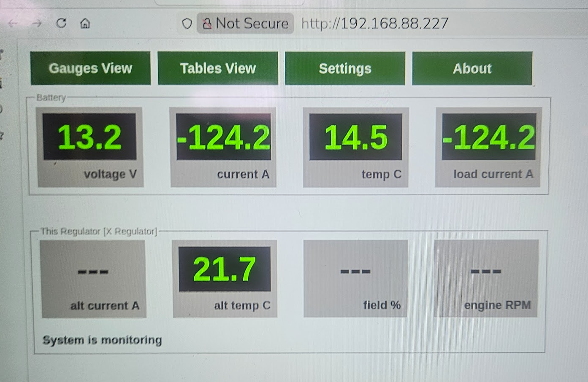Click the engine RPM gauge
The image size is (588, 382).
coord(486,279)
